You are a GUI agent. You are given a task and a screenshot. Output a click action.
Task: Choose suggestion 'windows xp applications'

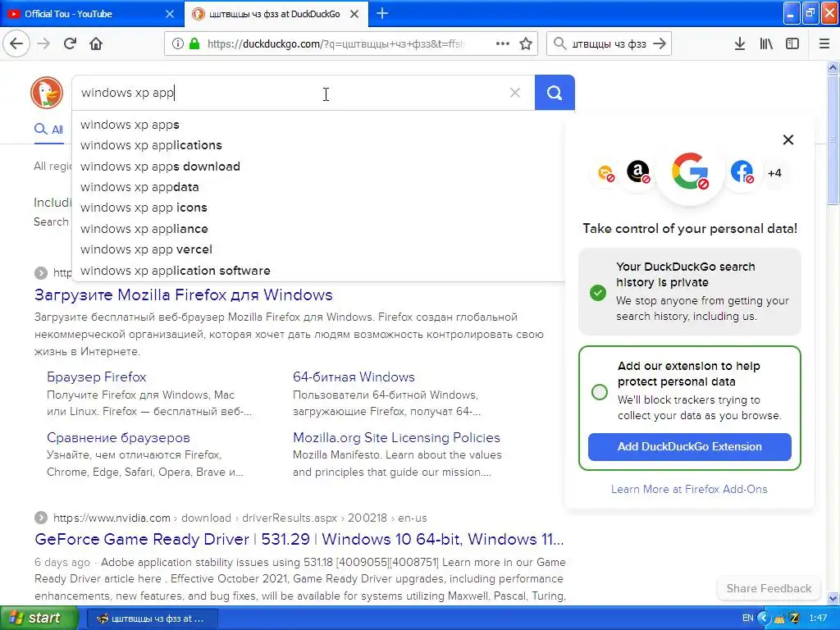[x=318, y=145]
